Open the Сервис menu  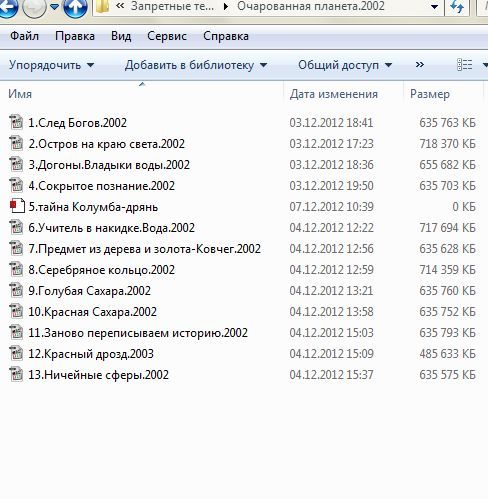[167, 36]
